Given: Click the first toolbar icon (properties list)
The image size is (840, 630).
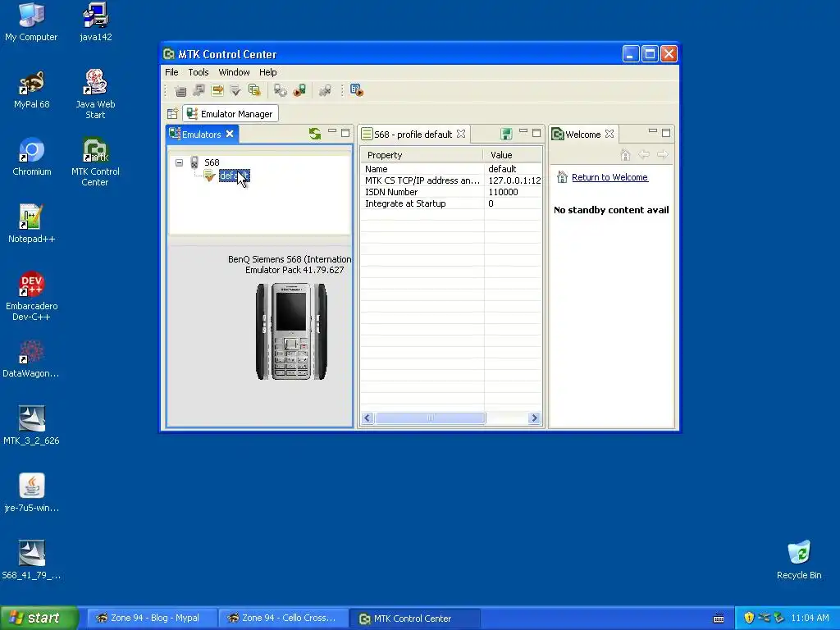Looking at the screenshot, I should pos(180,90).
